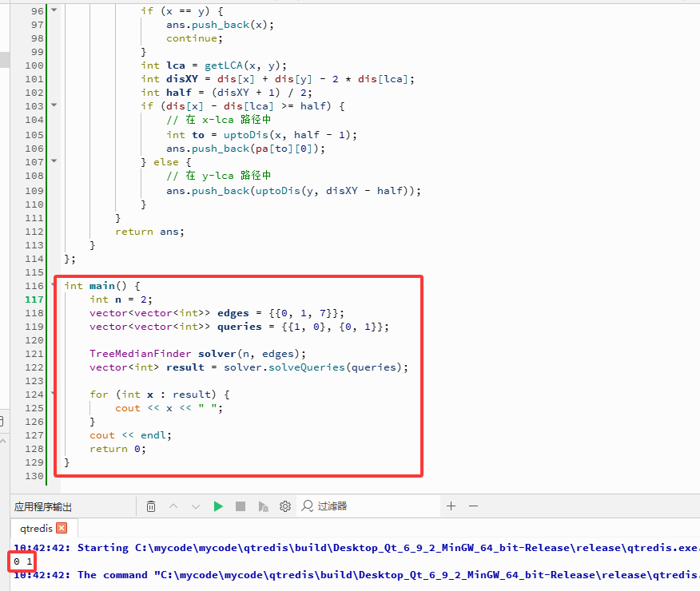Decrease output font size minus button
Screen dimensions: 700x591
tap(474, 506)
